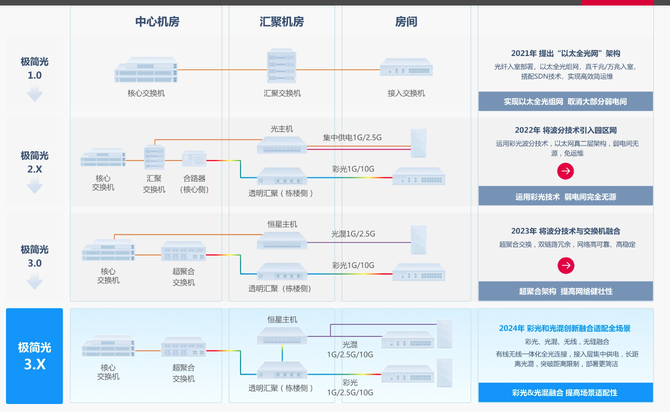Click the down arrow below 极简光 2.X

tap(35, 187)
